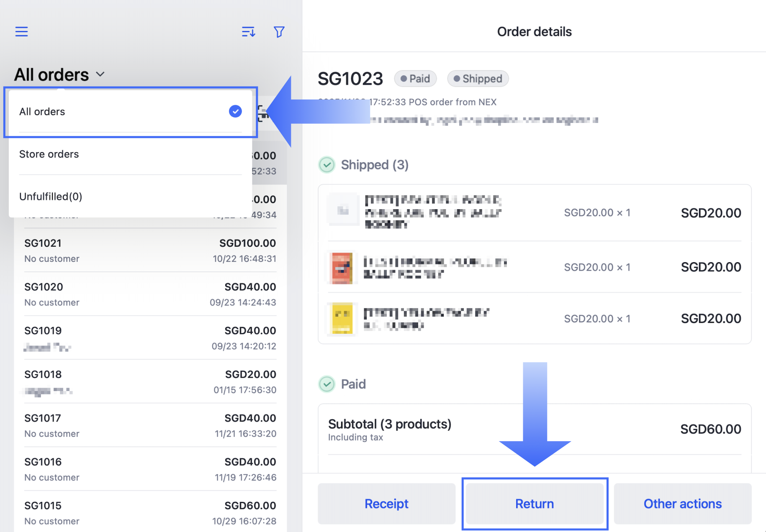The image size is (766, 532).
Task: Open order SG1020 in the list
Action: pos(150,294)
